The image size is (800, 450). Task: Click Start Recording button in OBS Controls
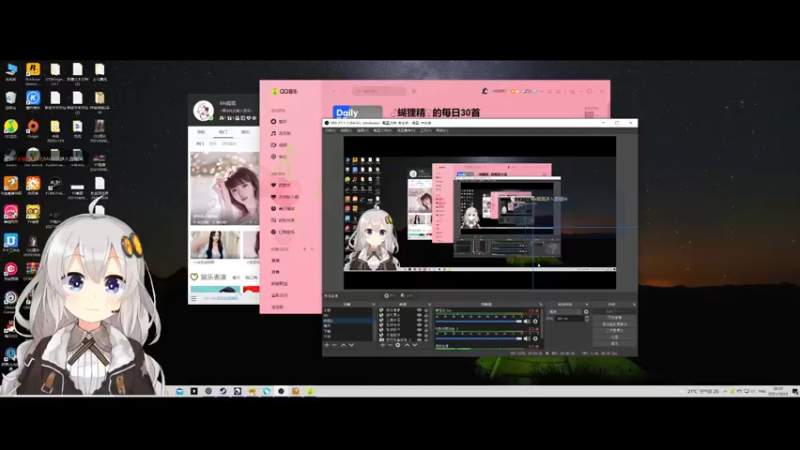click(615, 317)
